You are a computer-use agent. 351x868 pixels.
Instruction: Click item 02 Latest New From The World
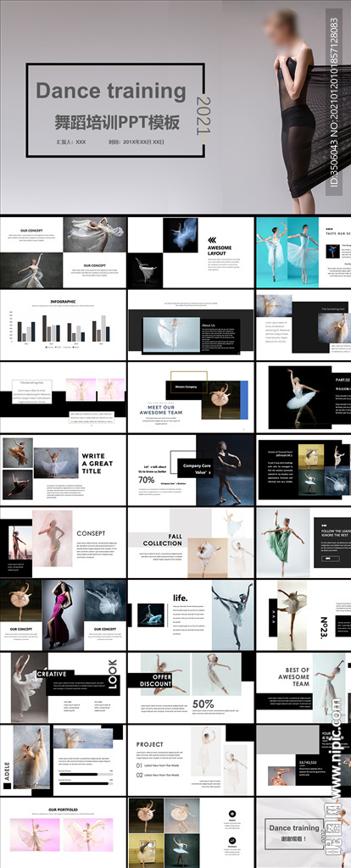coord(158,775)
